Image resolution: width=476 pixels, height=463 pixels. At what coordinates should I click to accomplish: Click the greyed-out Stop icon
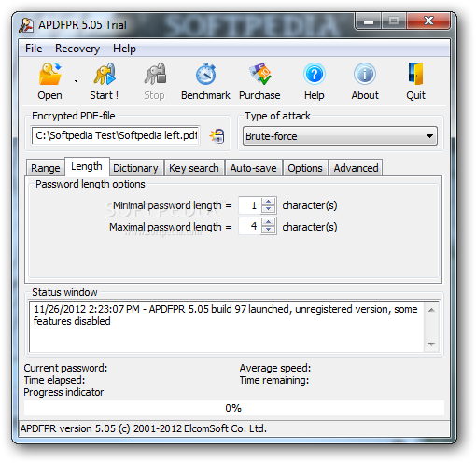pos(155,75)
